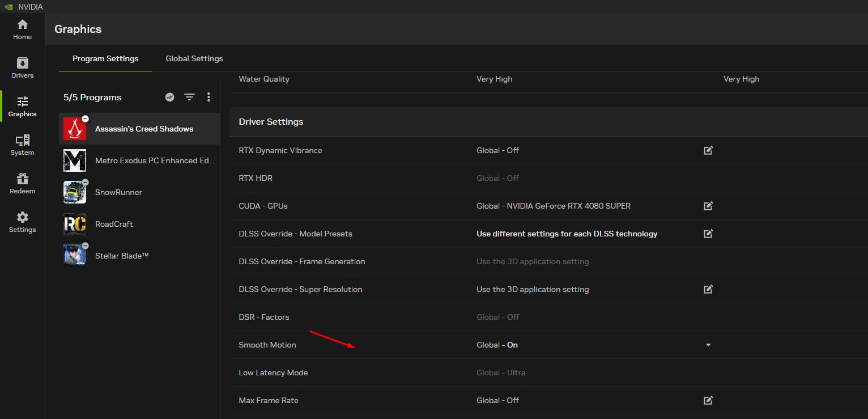Select Assassin's Creed Shadows program

pos(139,129)
